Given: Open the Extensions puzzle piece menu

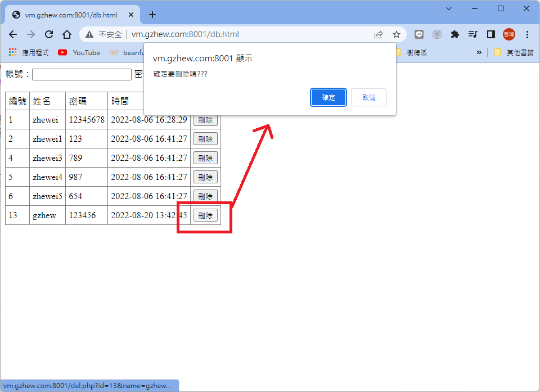Looking at the screenshot, I should tap(455, 34).
